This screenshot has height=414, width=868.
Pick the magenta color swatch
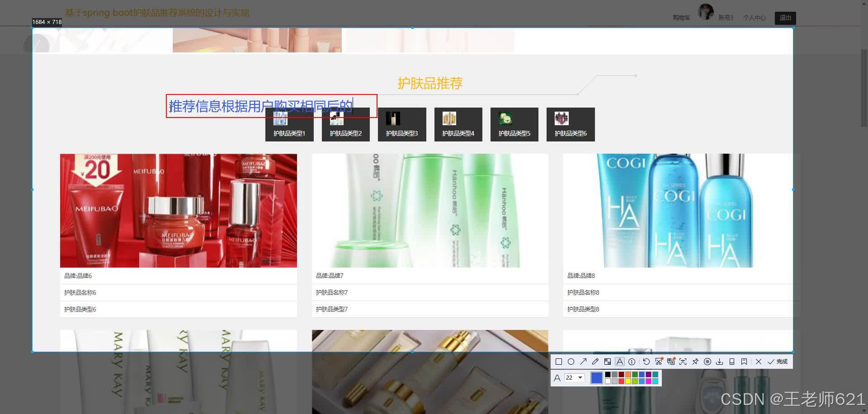click(648, 381)
